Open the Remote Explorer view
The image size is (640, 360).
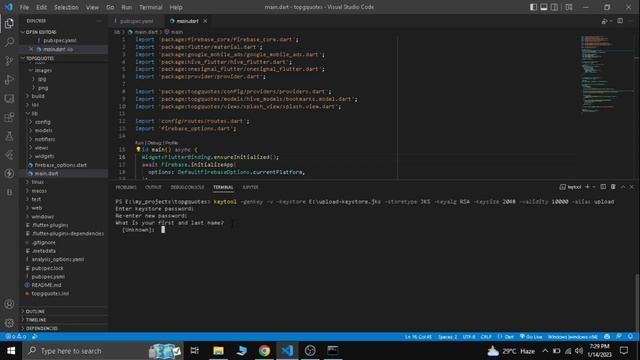(x=9, y=98)
